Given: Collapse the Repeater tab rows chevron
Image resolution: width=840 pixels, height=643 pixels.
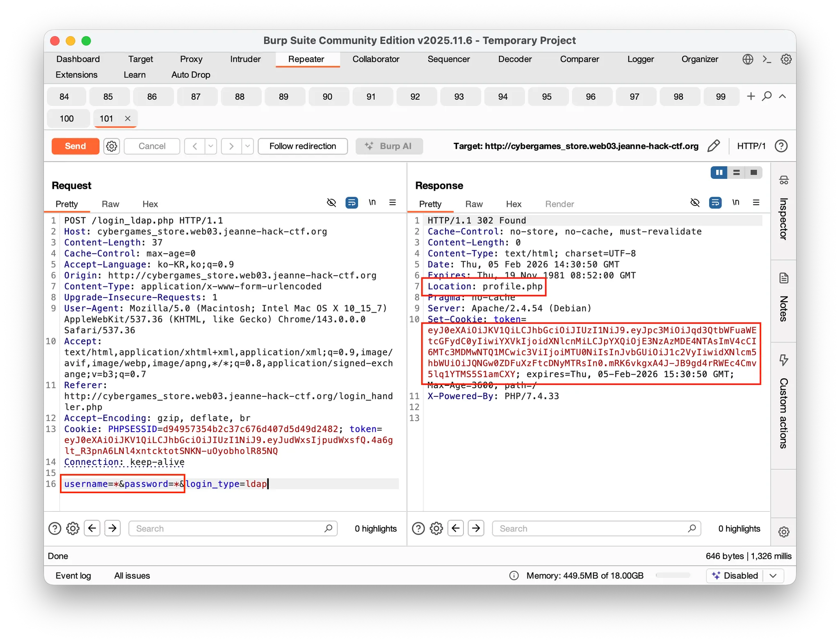Looking at the screenshot, I should click(782, 96).
